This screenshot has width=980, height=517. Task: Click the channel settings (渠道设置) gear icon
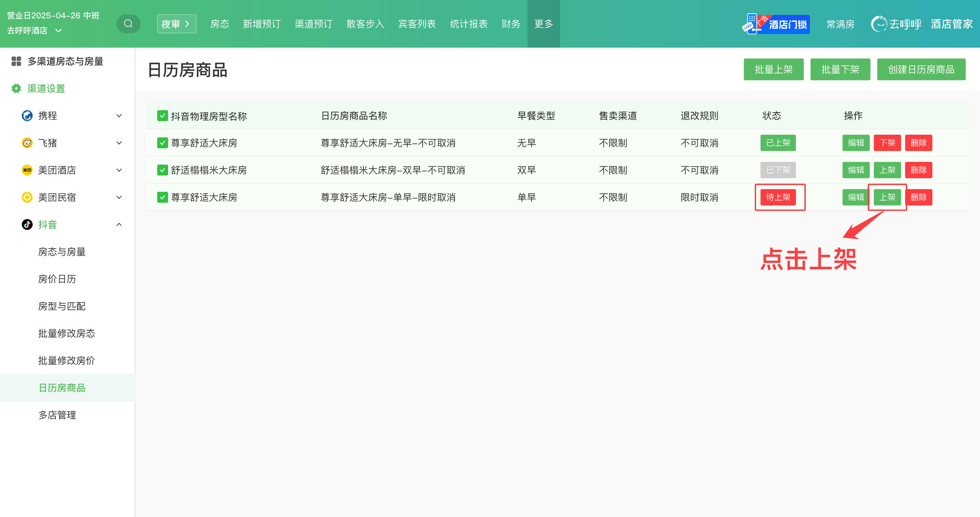[x=16, y=88]
